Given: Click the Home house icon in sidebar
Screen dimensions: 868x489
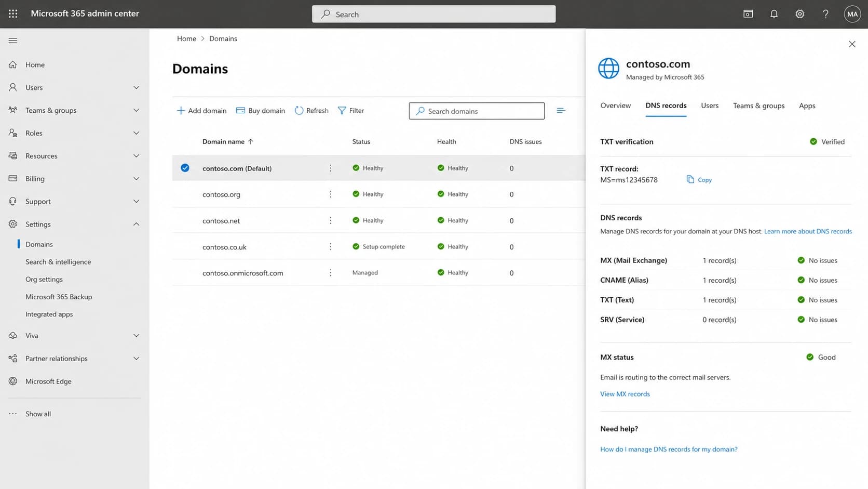Looking at the screenshot, I should (13, 64).
